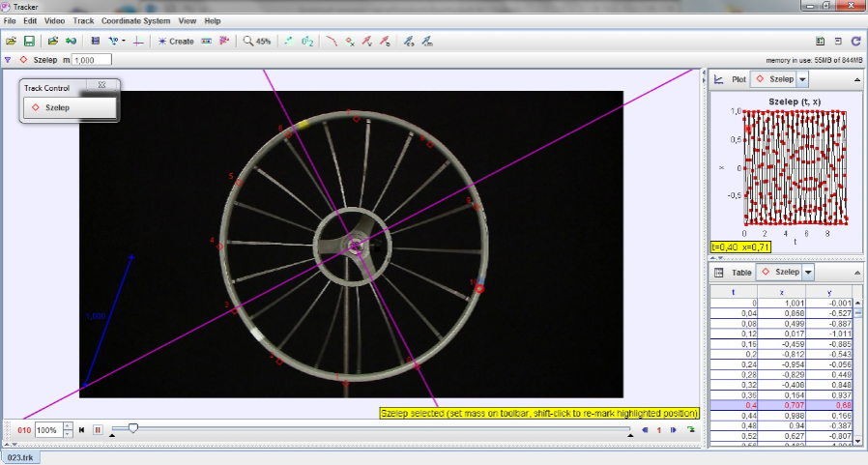Toggle acceleration vectors arrow icon
868x465 pixels.
(385, 41)
